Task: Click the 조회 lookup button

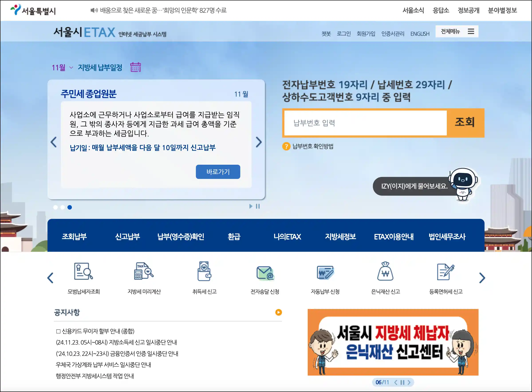Action: (465, 123)
